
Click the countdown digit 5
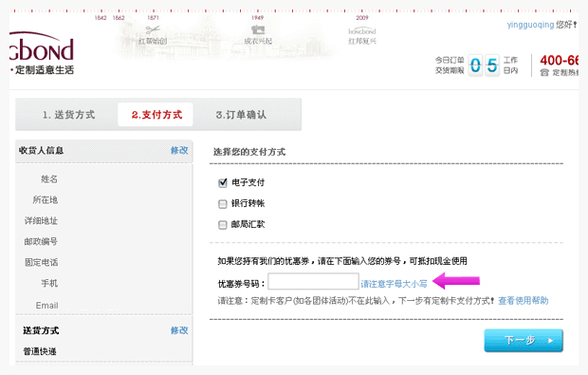coord(492,66)
